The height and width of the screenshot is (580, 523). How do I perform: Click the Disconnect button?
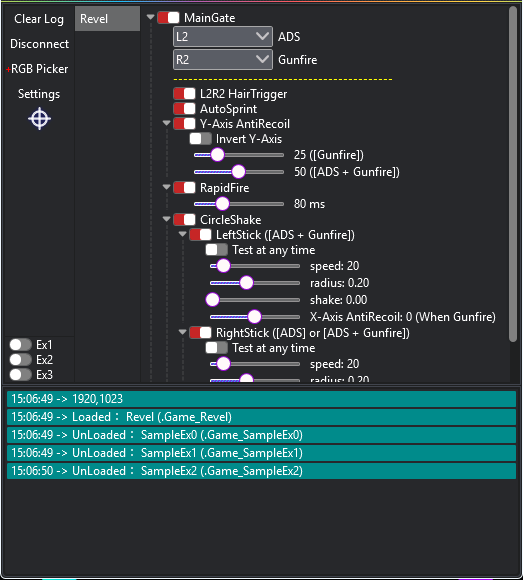coord(39,44)
